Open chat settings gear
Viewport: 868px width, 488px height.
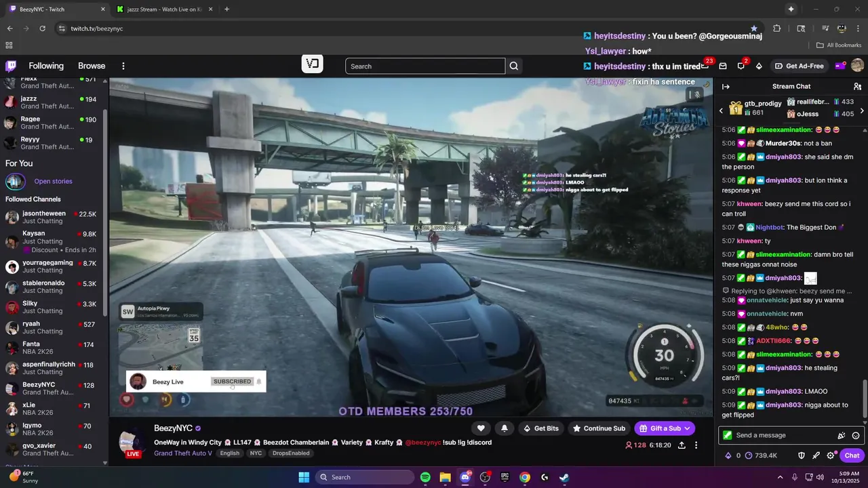[x=831, y=455]
